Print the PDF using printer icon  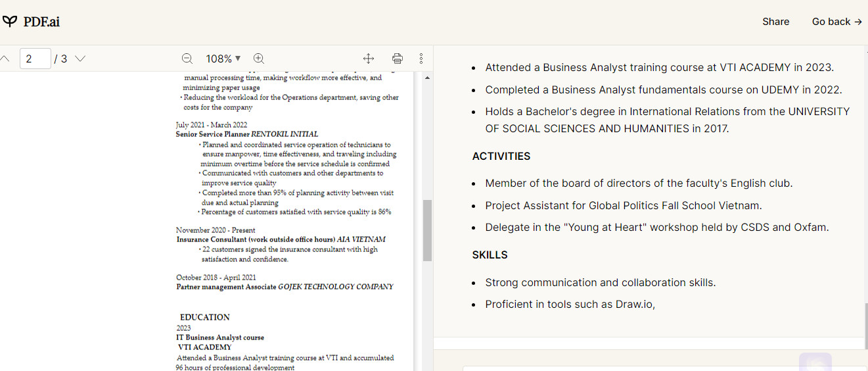[398, 59]
